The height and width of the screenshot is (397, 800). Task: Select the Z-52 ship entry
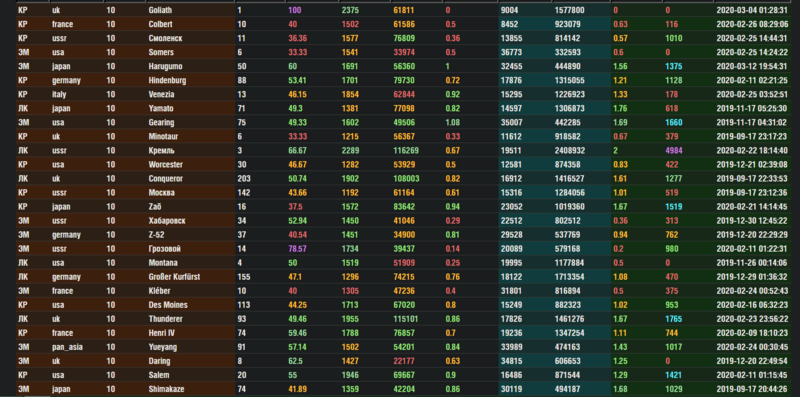click(x=156, y=235)
